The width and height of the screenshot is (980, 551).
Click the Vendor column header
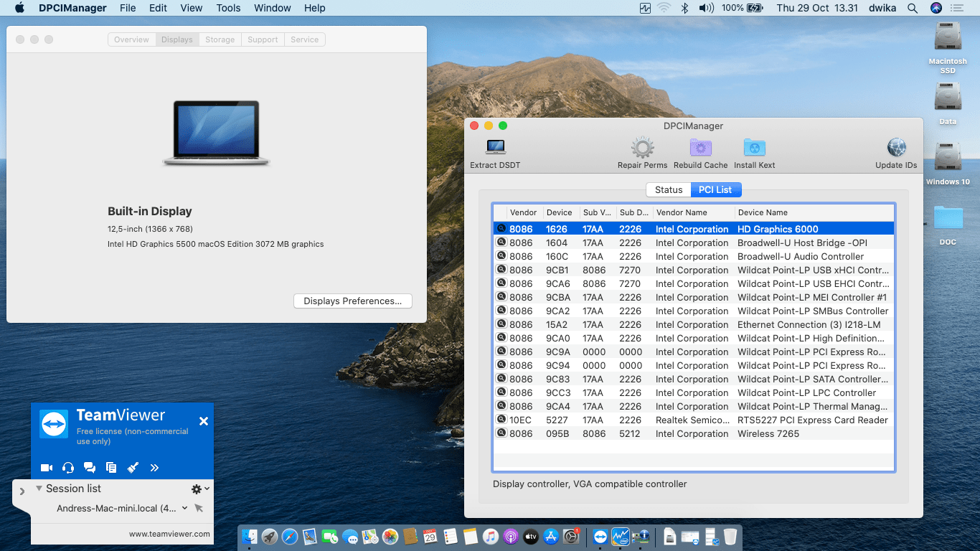(524, 212)
